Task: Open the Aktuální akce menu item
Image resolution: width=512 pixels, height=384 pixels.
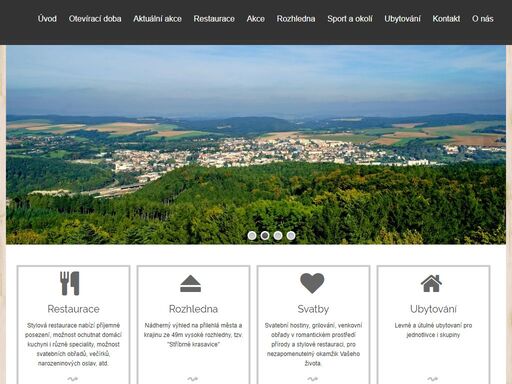Action: [x=157, y=19]
